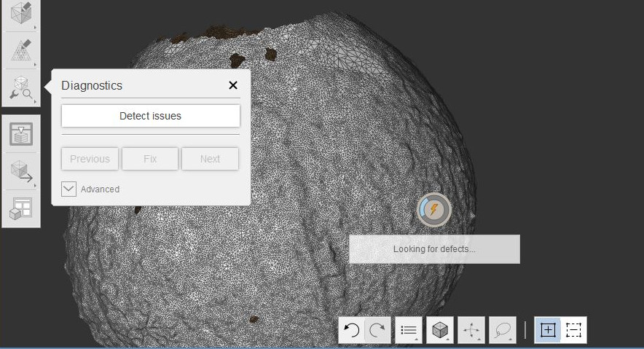Viewport: 644px width, 349px height.
Task: Open the move axes transform tool
Action: [471, 330]
